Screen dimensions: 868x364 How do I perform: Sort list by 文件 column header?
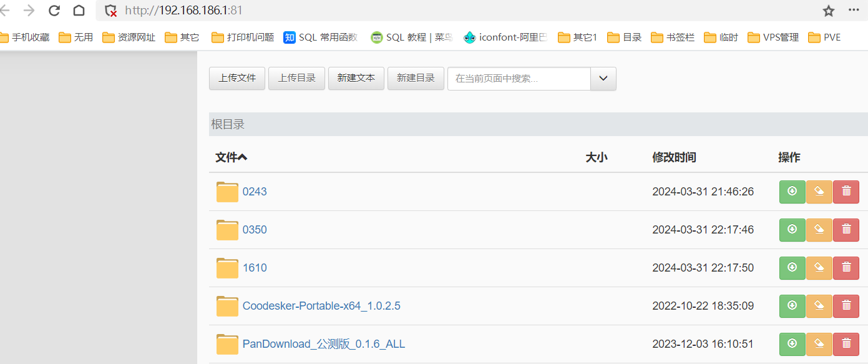(x=231, y=157)
